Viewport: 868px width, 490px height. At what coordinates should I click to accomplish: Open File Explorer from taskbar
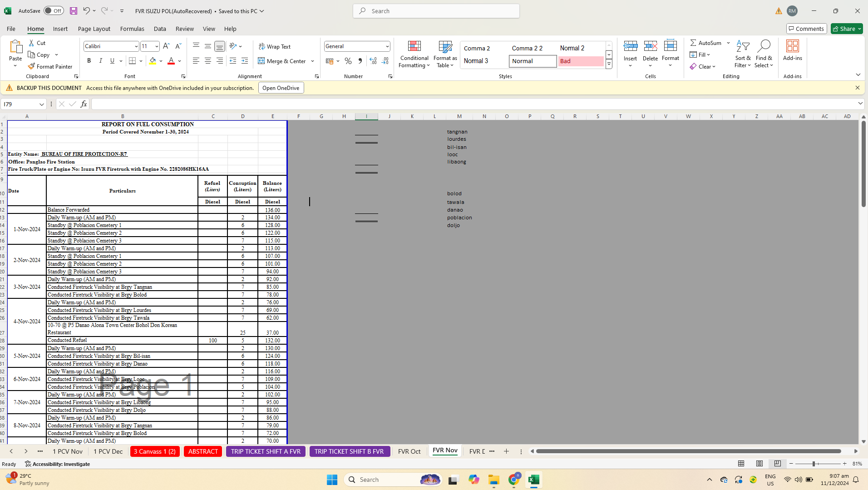[x=494, y=480]
